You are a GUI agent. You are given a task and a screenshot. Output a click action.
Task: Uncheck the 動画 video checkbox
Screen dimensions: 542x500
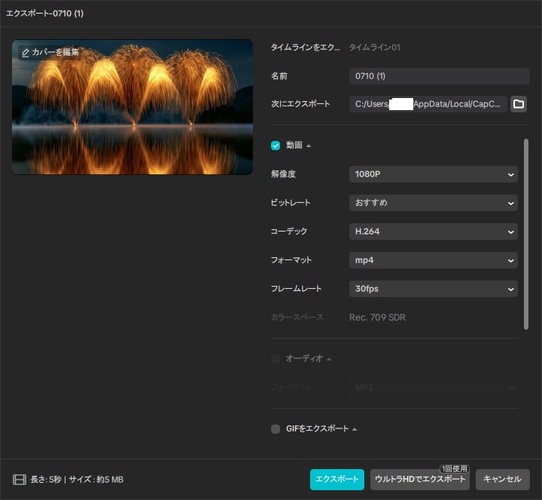coord(275,146)
